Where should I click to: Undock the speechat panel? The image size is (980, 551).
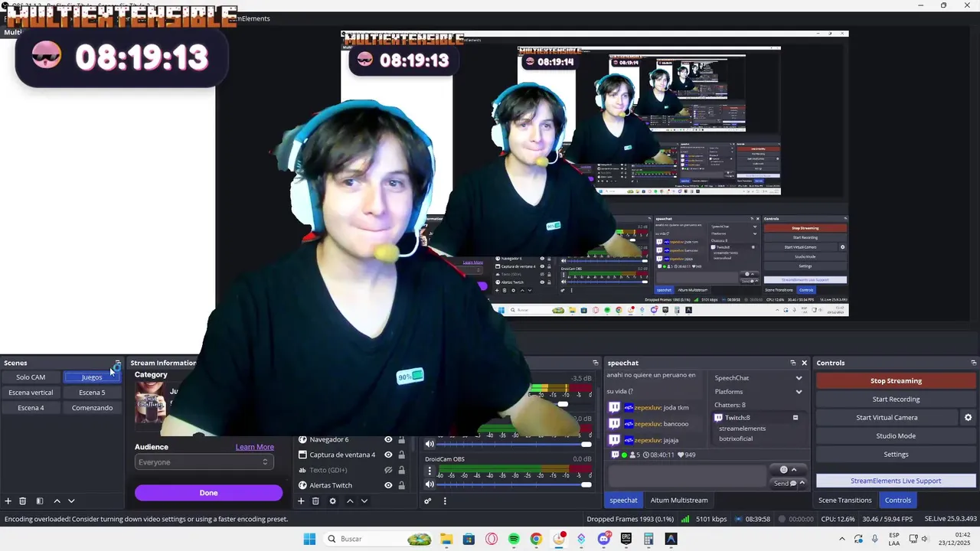coord(793,363)
